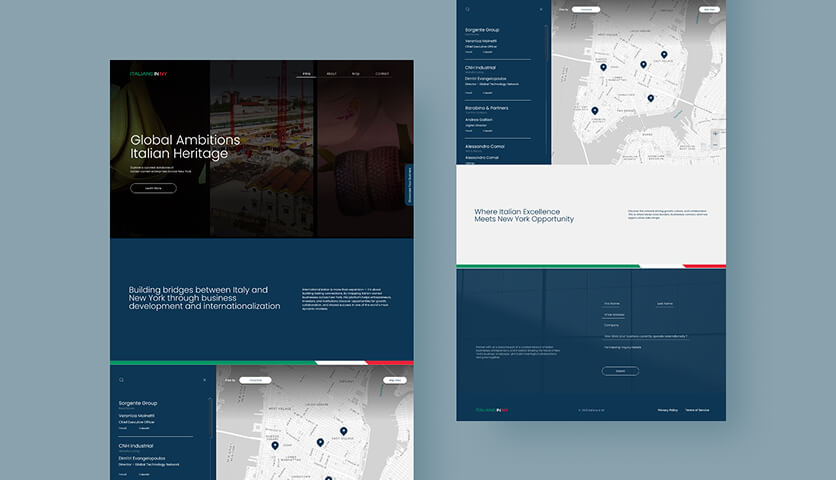Click the map zoom-in plus button

click(x=714, y=133)
